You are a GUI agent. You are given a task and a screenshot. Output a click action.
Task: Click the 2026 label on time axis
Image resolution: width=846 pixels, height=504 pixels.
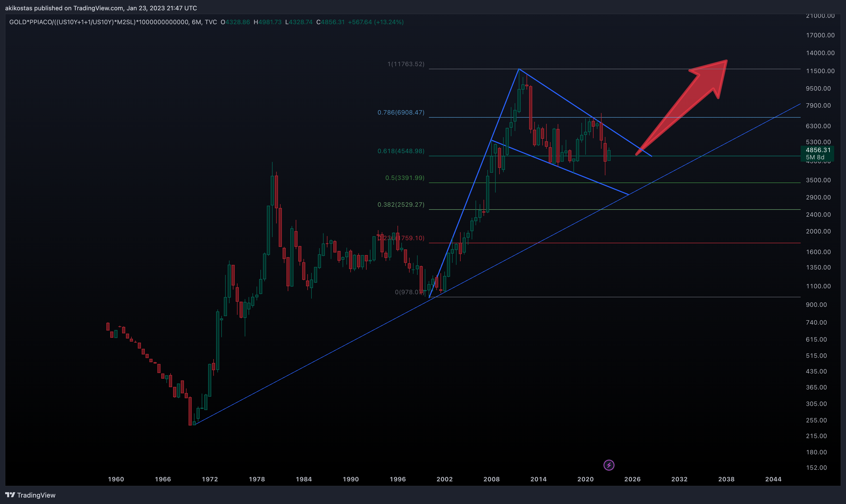tap(632, 479)
